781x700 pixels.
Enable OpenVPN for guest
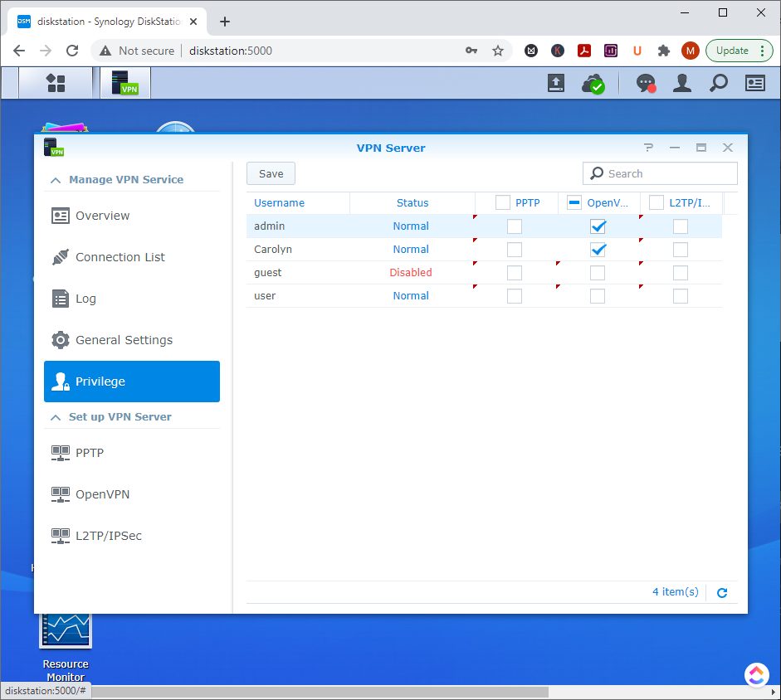598,273
